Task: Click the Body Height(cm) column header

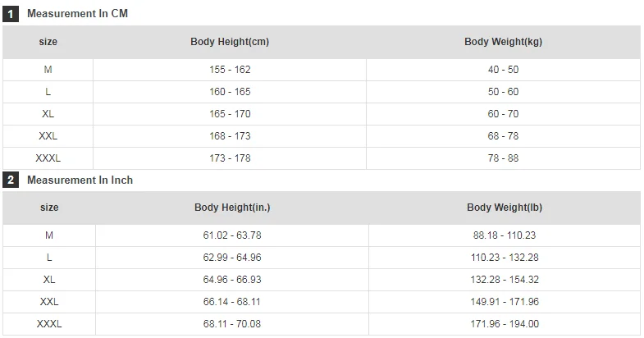Action: click(230, 42)
